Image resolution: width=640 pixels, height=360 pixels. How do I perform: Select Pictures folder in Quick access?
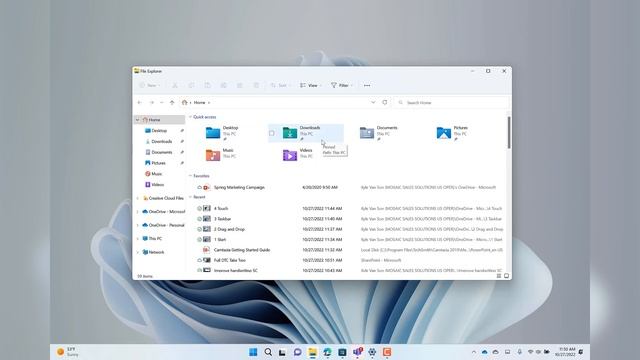pyautogui.click(x=452, y=133)
